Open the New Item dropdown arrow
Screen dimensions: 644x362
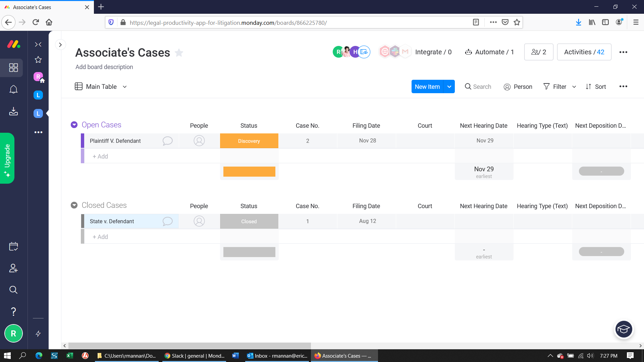[449, 86]
